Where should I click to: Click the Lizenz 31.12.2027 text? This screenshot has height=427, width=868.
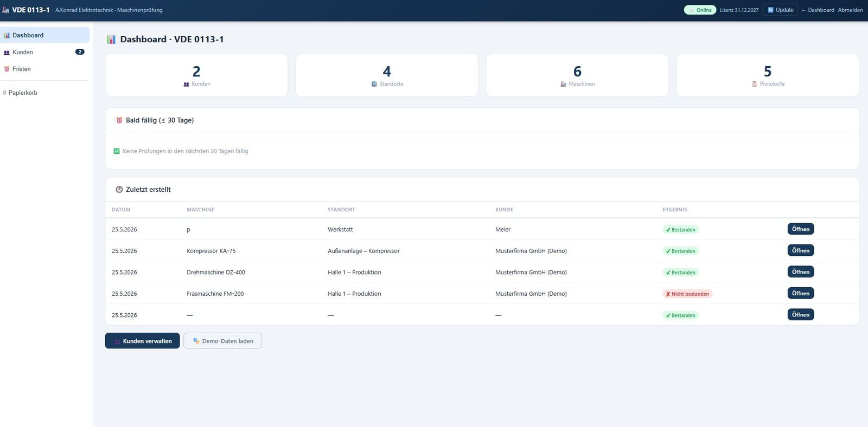coord(739,10)
